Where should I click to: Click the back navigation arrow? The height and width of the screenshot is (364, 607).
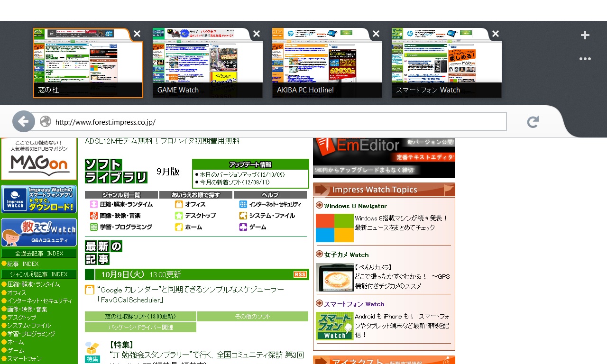[23, 121]
